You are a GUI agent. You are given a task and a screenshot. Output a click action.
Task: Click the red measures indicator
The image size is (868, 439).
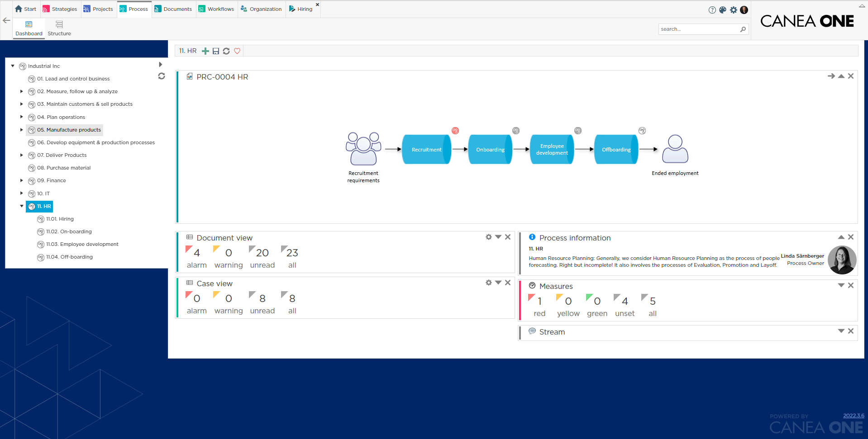click(539, 305)
